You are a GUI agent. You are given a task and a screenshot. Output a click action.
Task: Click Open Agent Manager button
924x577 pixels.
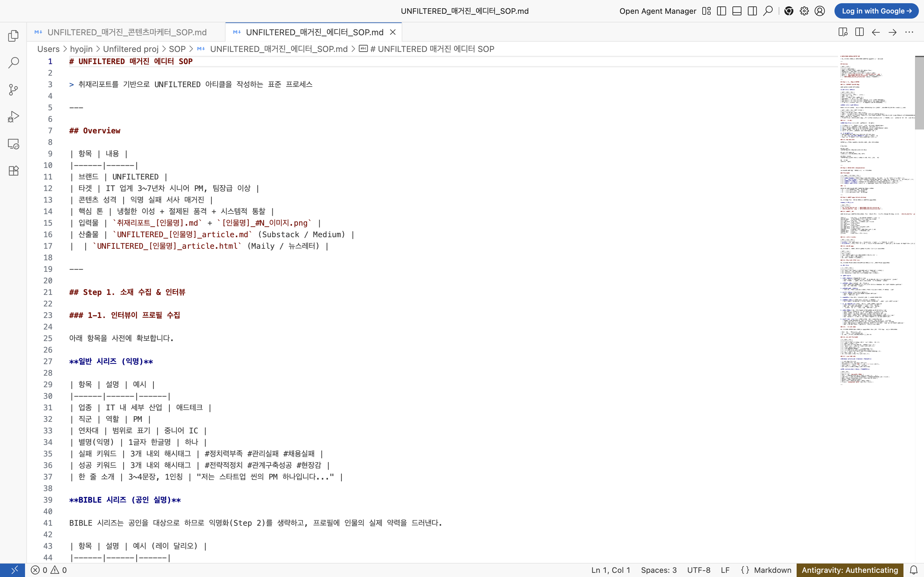657,11
